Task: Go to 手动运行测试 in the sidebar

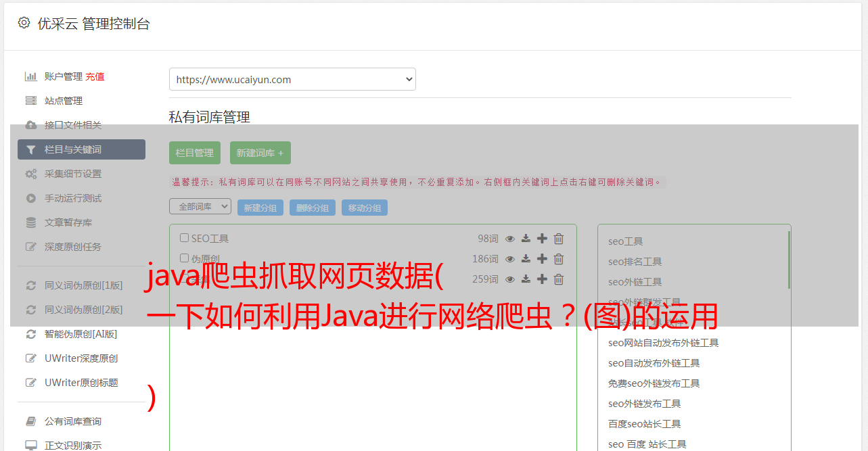Action: pos(73,198)
